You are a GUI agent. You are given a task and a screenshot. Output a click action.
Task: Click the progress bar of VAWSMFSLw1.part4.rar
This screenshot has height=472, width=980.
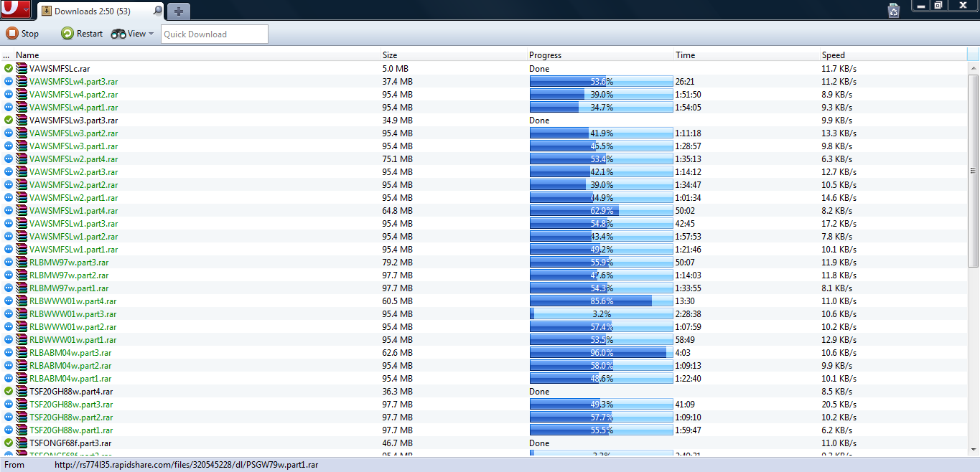601,211
